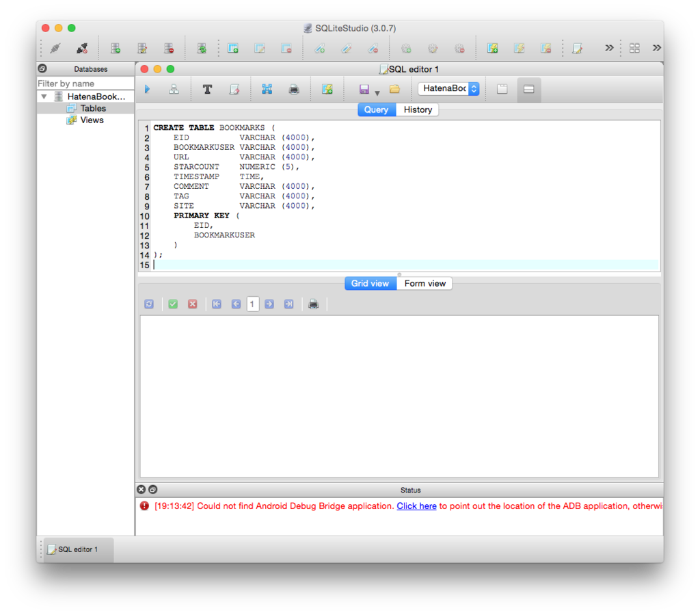Select the Form view tab
The image size is (700, 615).
point(425,284)
